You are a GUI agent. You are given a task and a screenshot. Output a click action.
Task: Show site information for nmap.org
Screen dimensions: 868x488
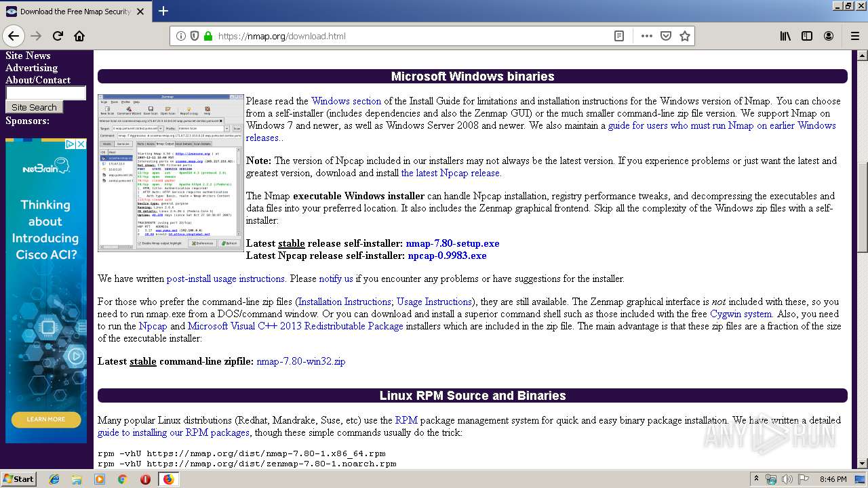click(181, 36)
